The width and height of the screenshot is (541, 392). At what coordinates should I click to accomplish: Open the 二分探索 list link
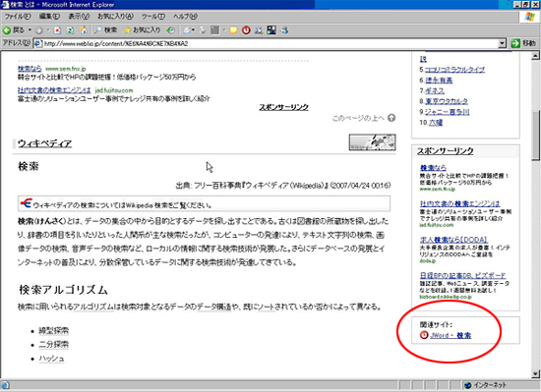(x=53, y=345)
